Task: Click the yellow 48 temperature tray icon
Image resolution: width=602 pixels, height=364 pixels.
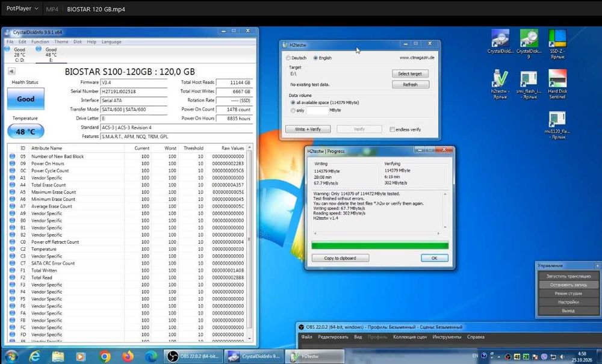Action: [517, 356]
